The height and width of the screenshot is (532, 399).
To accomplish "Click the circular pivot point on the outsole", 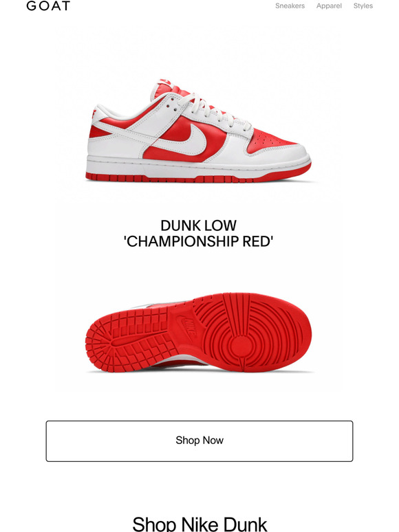I will (243, 346).
